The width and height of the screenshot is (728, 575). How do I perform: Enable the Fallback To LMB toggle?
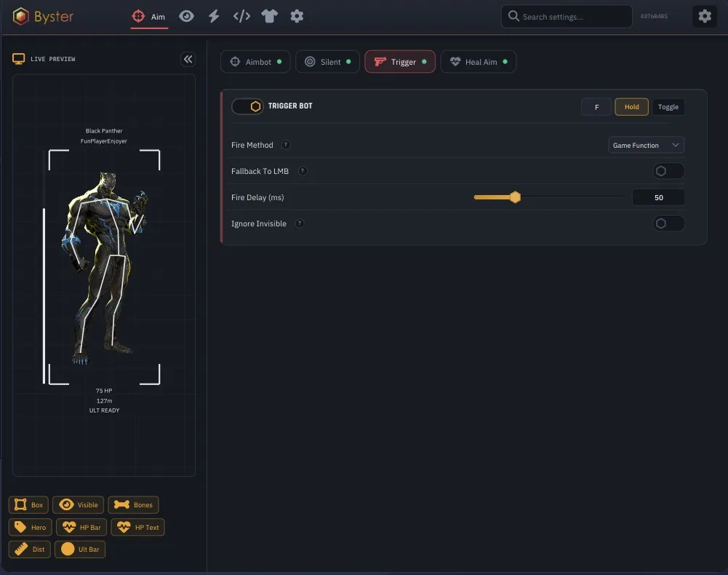pyautogui.click(x=668, y=171)
